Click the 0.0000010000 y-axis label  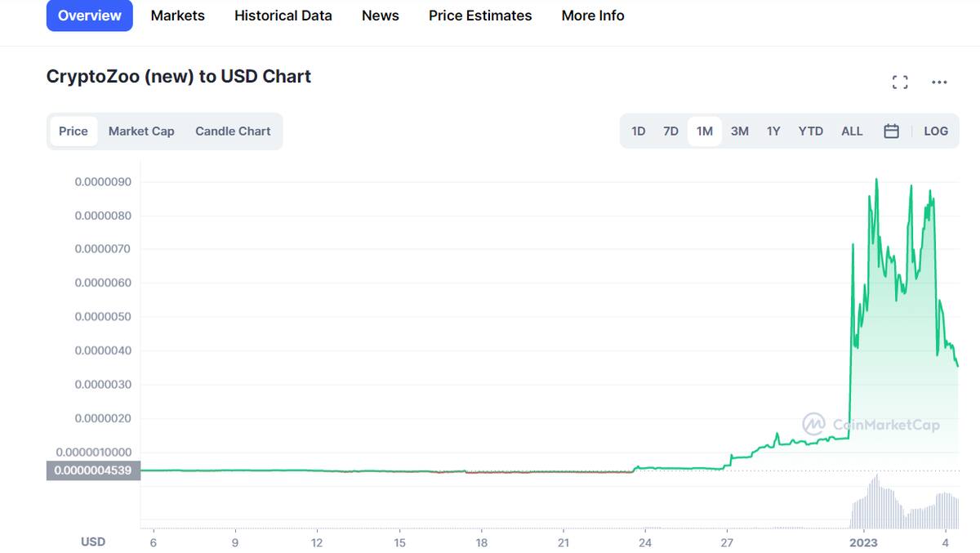pos(94,453)
